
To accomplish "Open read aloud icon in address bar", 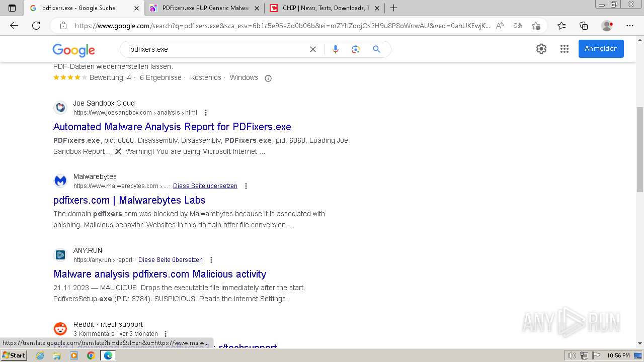I will click(500, 26).
